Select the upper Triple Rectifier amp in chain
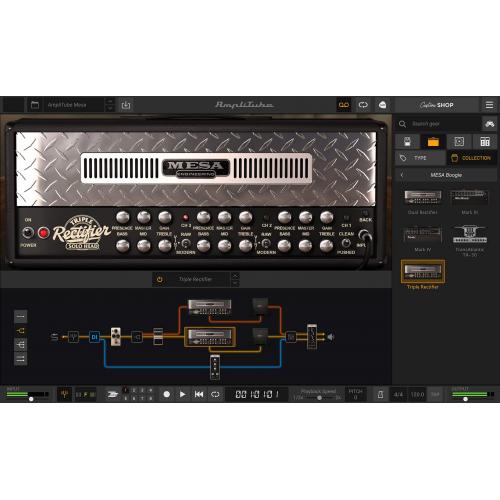 (210, 307)
